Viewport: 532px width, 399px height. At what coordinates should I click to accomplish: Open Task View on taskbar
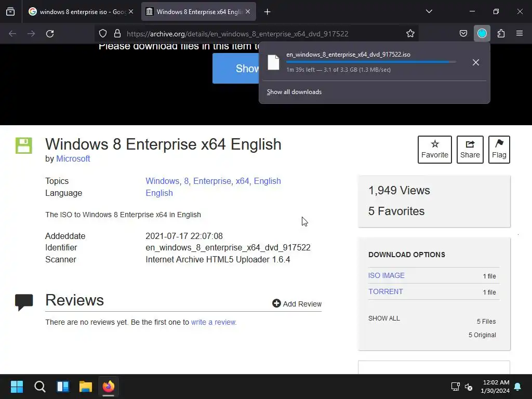pyautogui.click(x=63, y=387)
